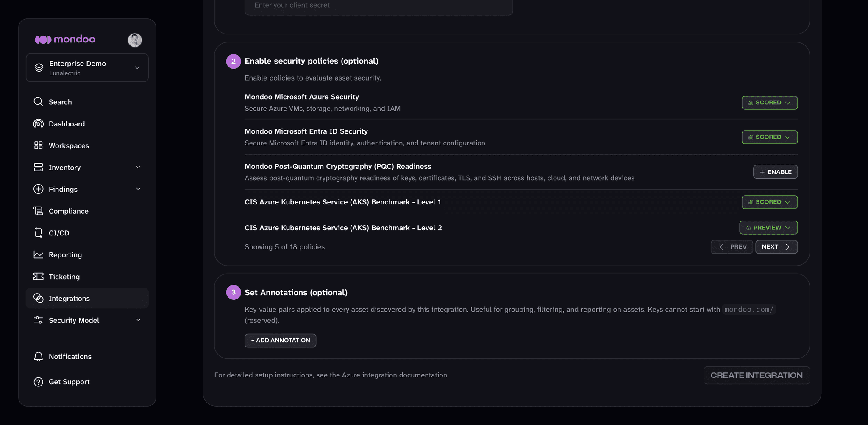This screenshot has width=868, height=425.
Task: Open the user avatar profile
Action: click(135, 40)
